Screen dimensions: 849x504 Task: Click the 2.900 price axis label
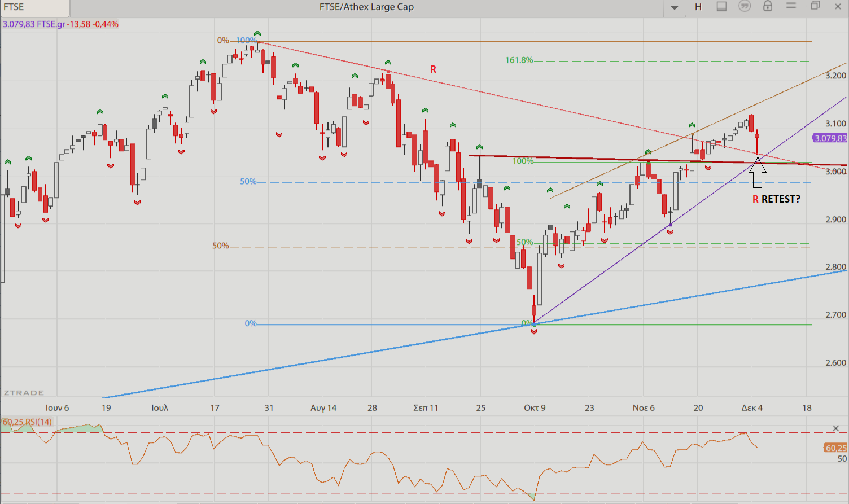click(835, 220)
